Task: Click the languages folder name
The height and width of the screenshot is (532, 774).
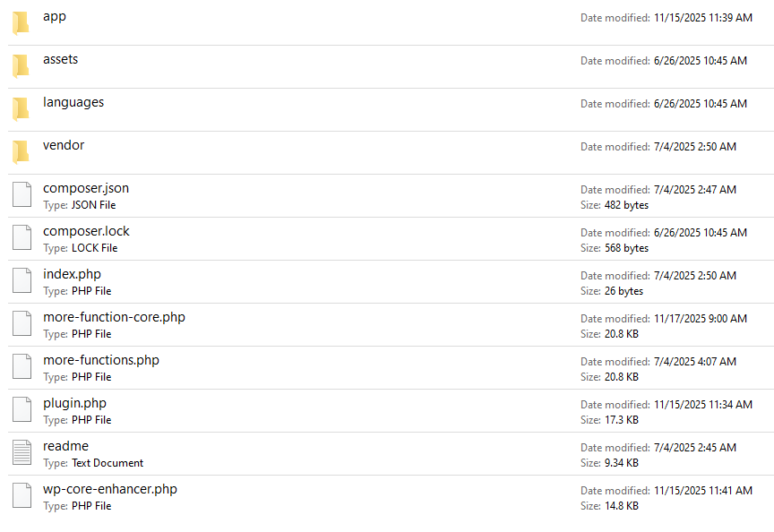Action: 73,102
